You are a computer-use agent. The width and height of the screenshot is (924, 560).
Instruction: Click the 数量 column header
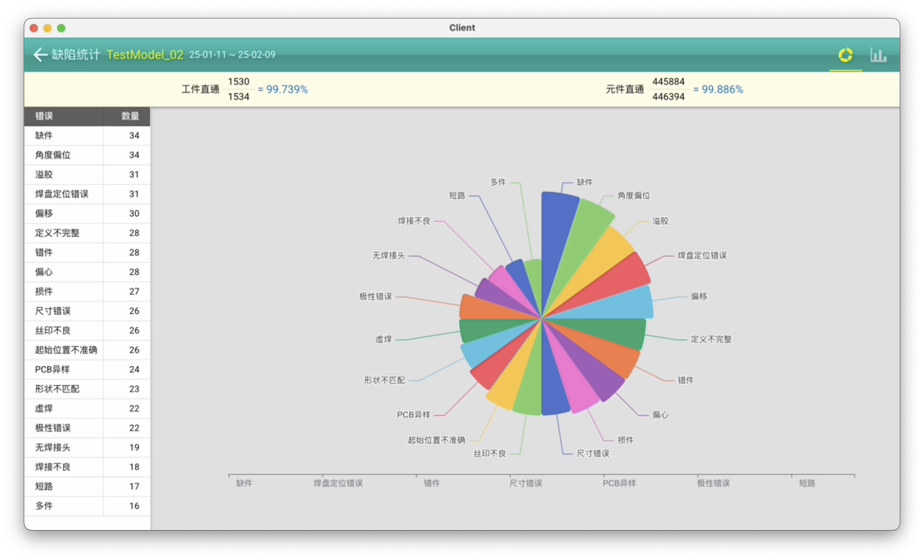tap(130, 116)
